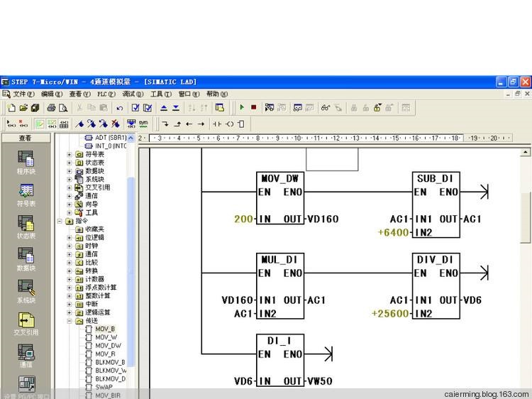Screen dimensions: 532x399
Task: Click the red STOP mode icon
Action: [253, 107]
